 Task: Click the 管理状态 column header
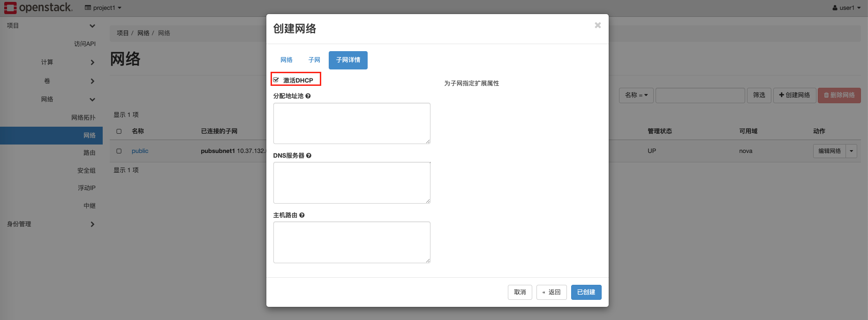pos(660,131)
